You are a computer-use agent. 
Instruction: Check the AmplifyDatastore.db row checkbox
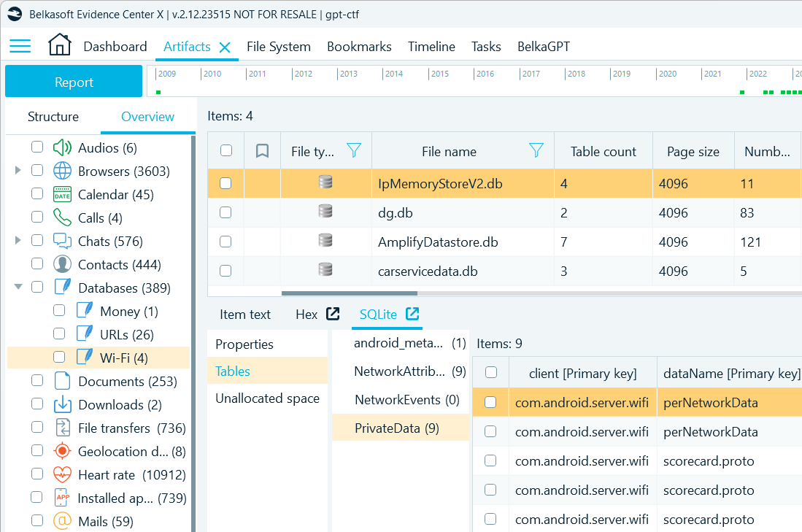tap(225, 242)
